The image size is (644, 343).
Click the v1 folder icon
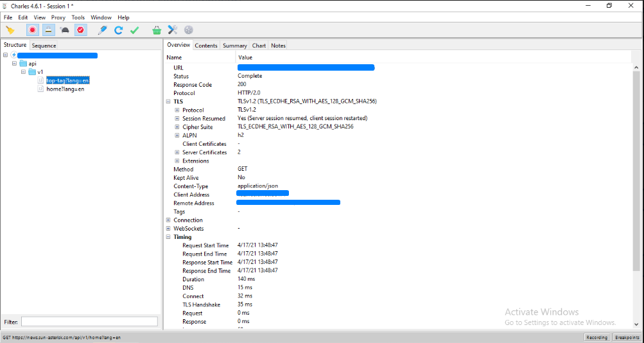32,72
